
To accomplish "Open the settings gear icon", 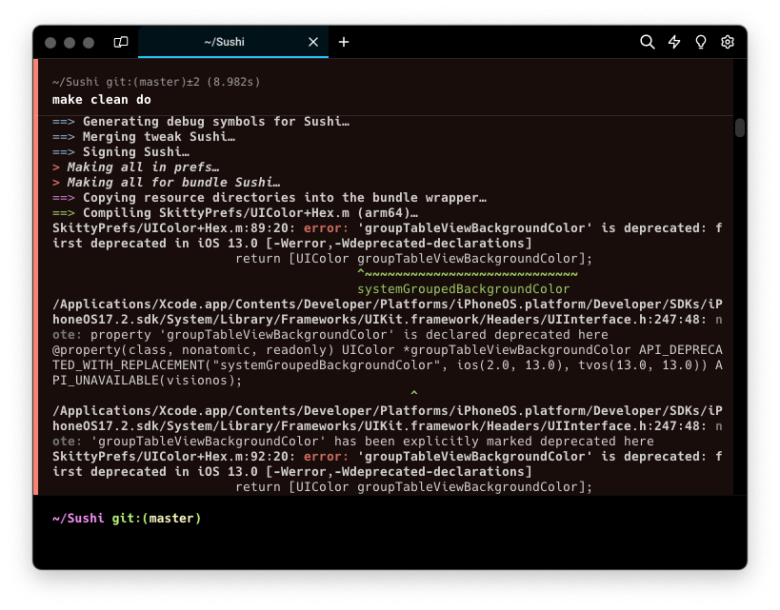I will click(727, 42).
